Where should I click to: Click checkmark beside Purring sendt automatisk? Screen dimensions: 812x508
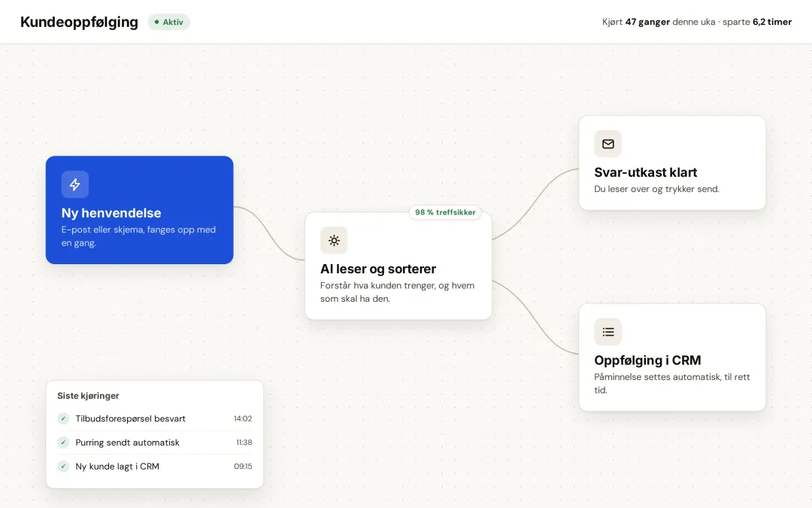coord(63,443)
